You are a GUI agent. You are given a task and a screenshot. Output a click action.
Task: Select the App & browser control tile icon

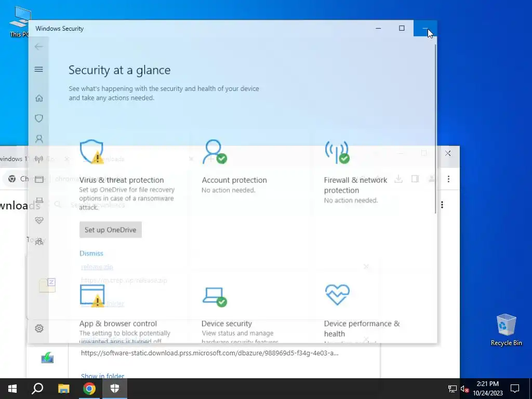click(92, 296)
